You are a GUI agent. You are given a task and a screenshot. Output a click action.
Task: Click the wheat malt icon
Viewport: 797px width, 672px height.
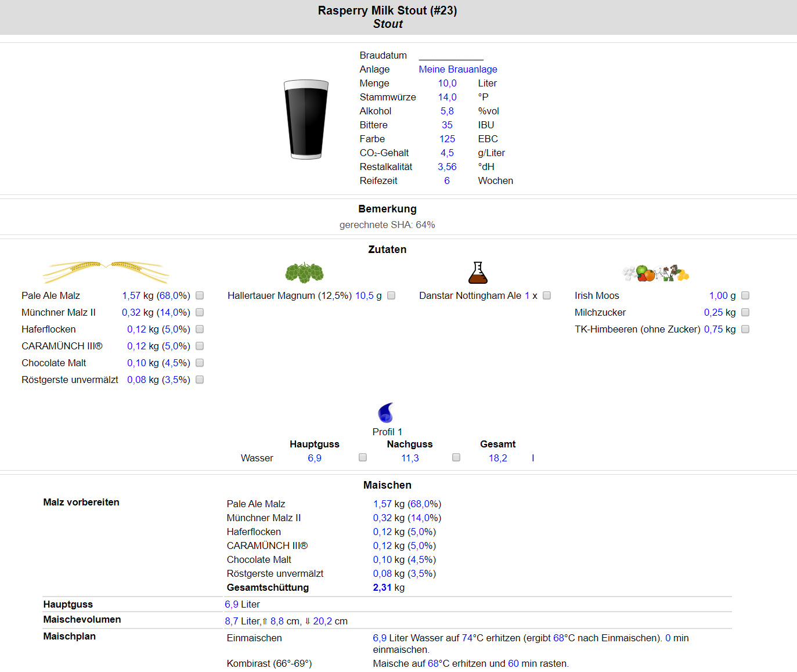[106, 271]
